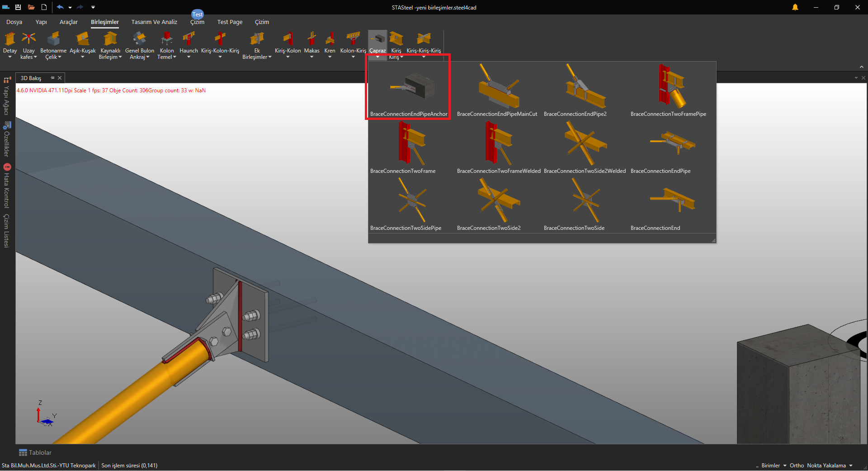This screenshot has height=471, width=868.
Task: Pin the 3D Bakış view tab
Action: click(x=52, y=78)
